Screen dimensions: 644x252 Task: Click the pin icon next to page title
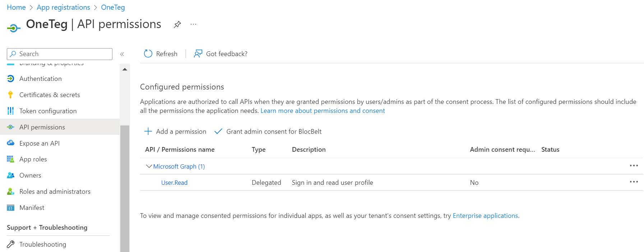(177, 24)
